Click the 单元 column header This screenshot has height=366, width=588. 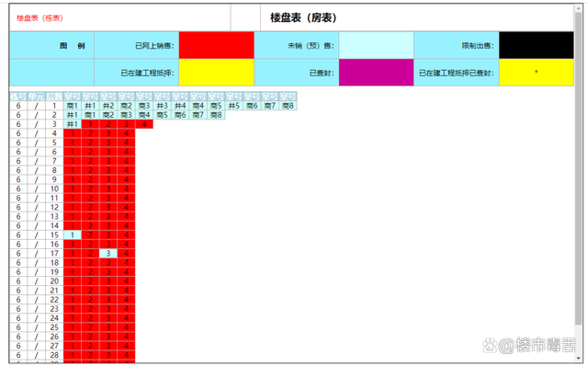coord(37,97)
